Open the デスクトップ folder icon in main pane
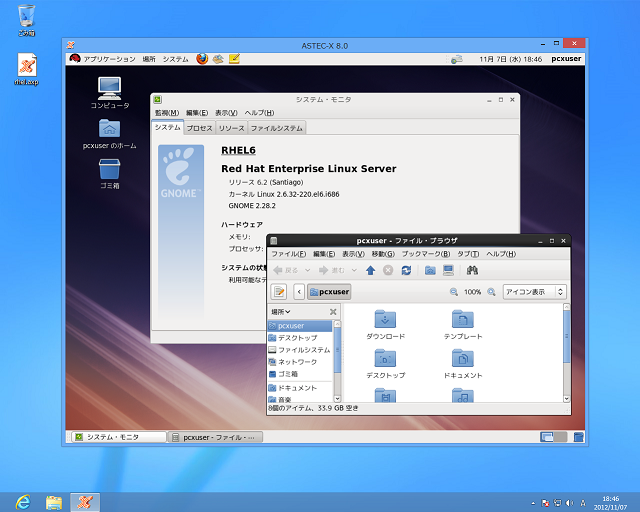The image size is (640, 512). 385,364
